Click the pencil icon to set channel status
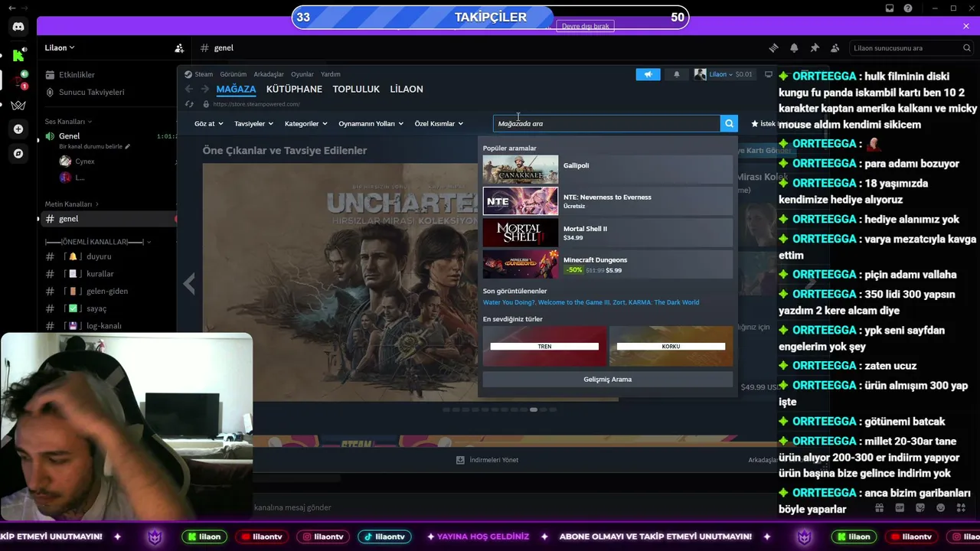Image resolution: width=980 pixels, height=551 pixels. pos(128,146)
